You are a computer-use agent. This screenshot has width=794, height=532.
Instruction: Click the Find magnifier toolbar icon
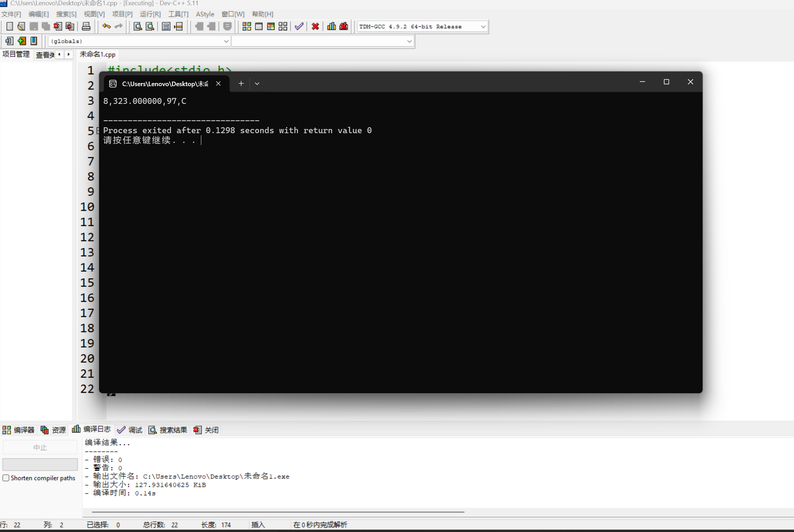[x=138, y=26]
